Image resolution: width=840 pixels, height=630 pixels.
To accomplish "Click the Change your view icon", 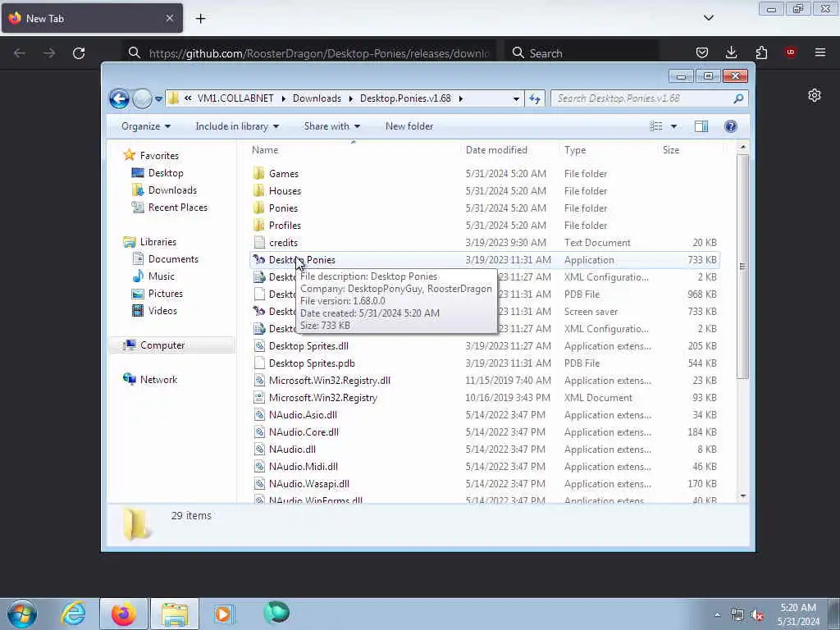I will (655, 126).
